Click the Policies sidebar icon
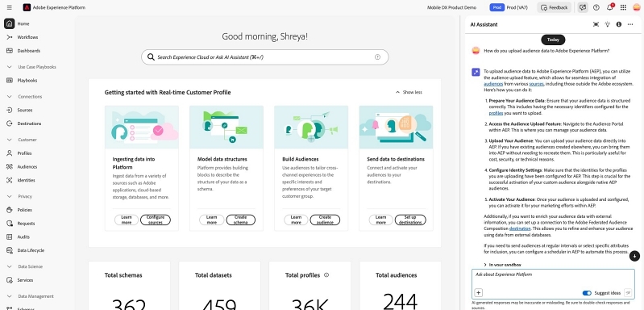 coord(10,210)
